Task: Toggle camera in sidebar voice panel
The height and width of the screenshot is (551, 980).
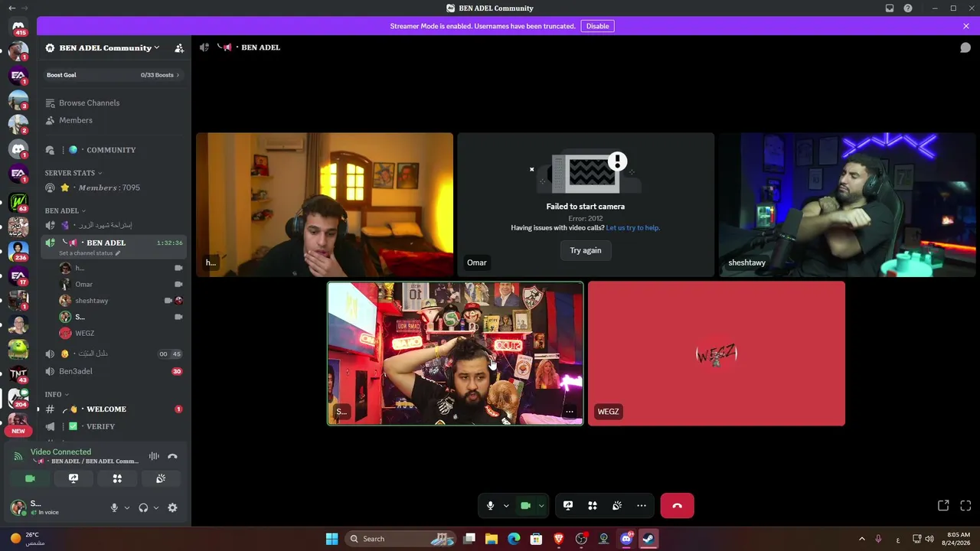Action: (30, 478)
